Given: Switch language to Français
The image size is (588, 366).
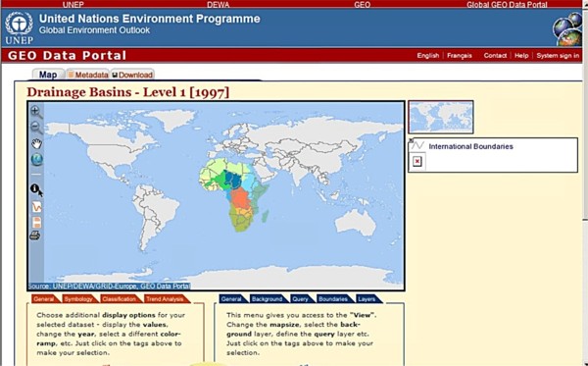Looking at the screenshot, I should pos(460,56).
